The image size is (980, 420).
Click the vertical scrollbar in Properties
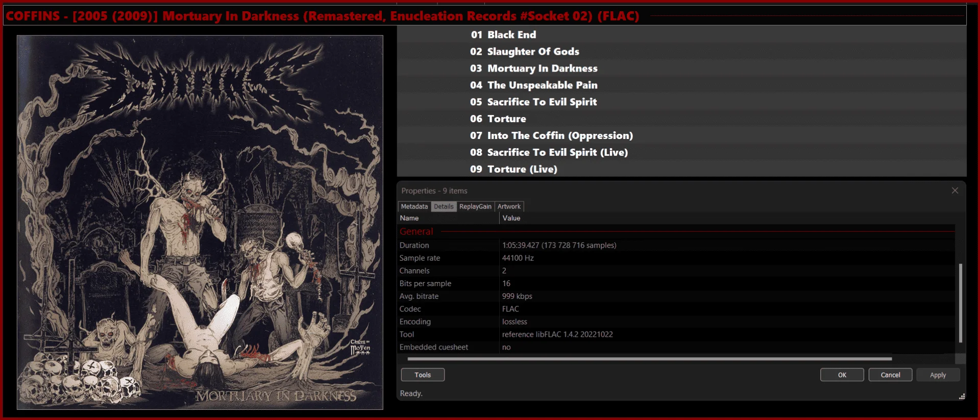[x=960, y=302]
